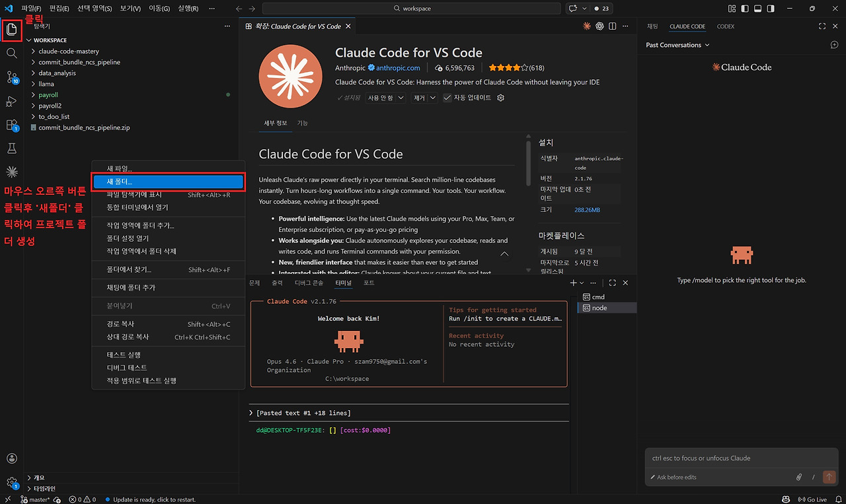Screen dimensions: 846x504
Task: Focus the workspace search box in the title bar
Action: click(x=411, y=9)
